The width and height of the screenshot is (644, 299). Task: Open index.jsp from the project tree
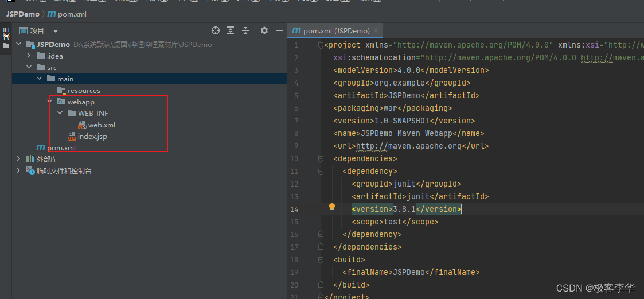[x=92, y=136]
